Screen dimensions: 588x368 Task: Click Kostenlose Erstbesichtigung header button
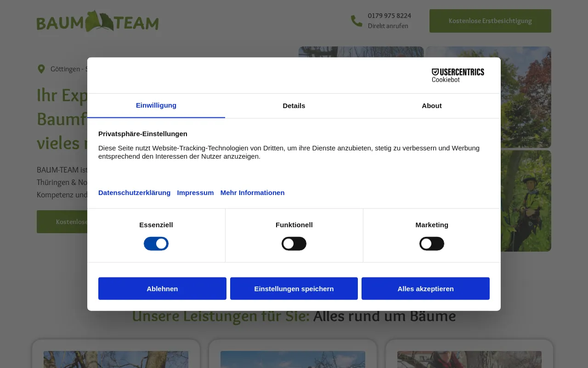490,21
